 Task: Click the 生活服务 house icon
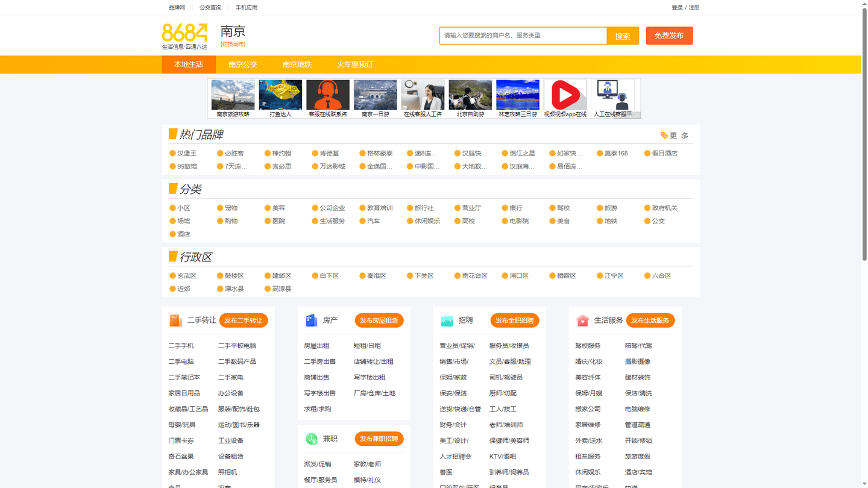coord(582,321)
